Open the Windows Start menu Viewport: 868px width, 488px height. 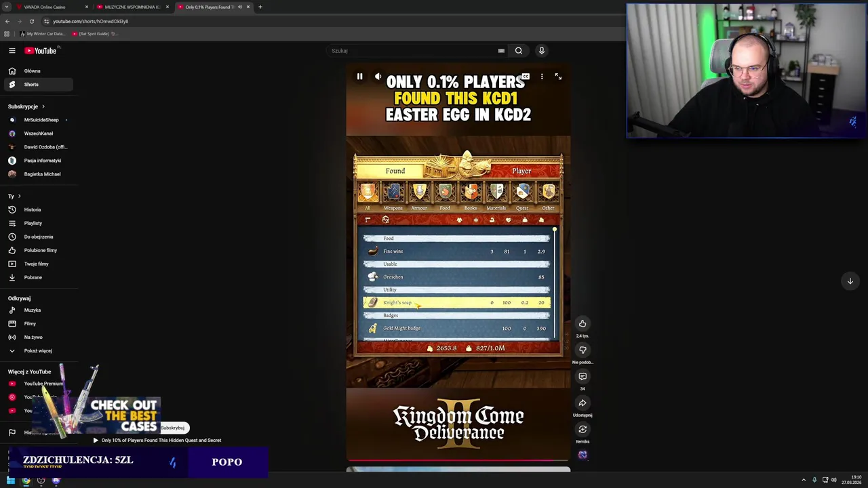(11, 481)
